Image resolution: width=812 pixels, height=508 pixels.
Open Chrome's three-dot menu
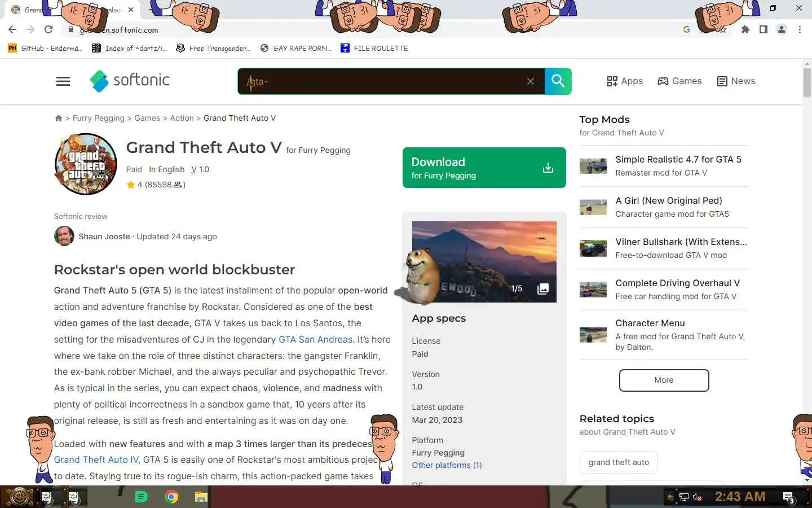pos(800,29)
